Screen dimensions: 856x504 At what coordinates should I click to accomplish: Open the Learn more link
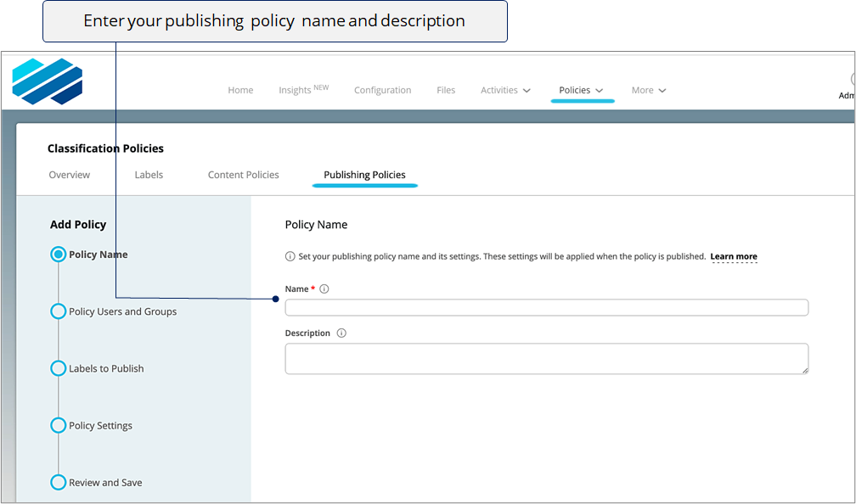coord(734,256)
